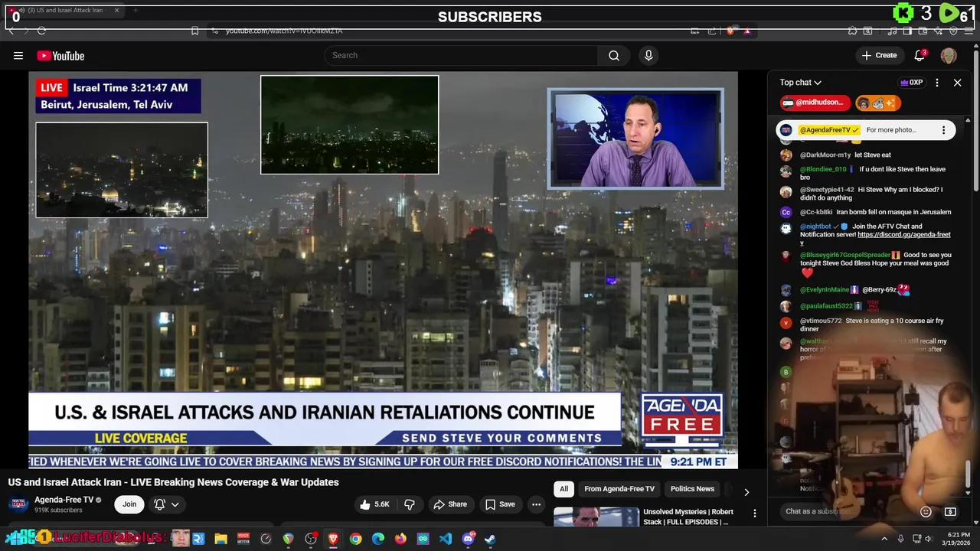Open YouTube notifications bell
The image size is (980, 551).
tap(920, 55)
